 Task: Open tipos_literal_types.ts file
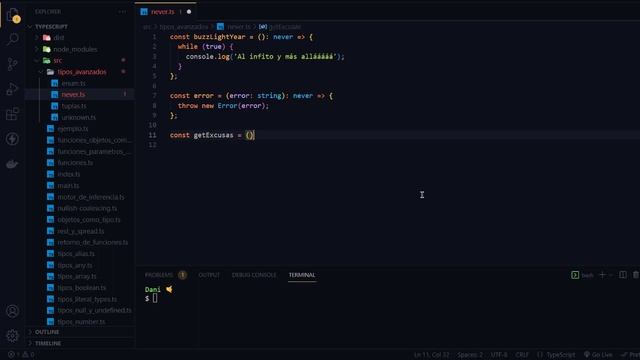[87, 299]
